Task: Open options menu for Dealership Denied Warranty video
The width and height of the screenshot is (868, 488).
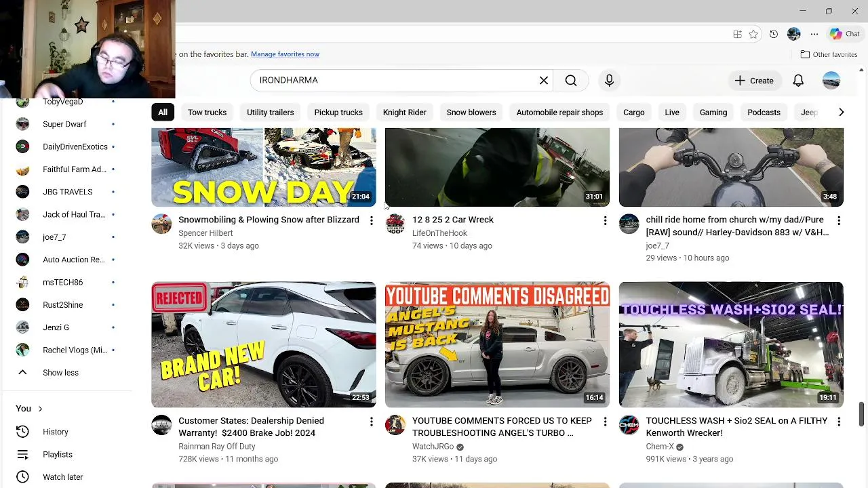Action: tap(371, 422)
